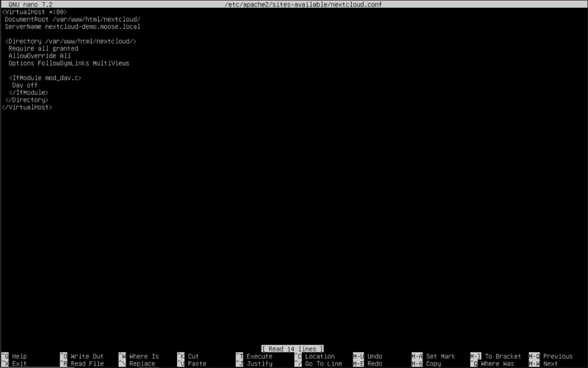Click the M-A Set Mark shortcut
Screen dimensions: 588x368
pos(433,357)
